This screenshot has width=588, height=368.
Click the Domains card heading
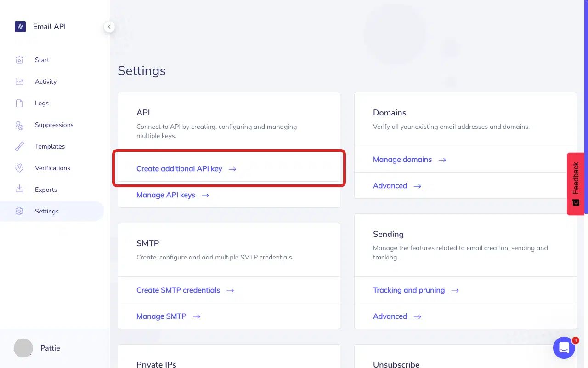click(x=390, y=113)
